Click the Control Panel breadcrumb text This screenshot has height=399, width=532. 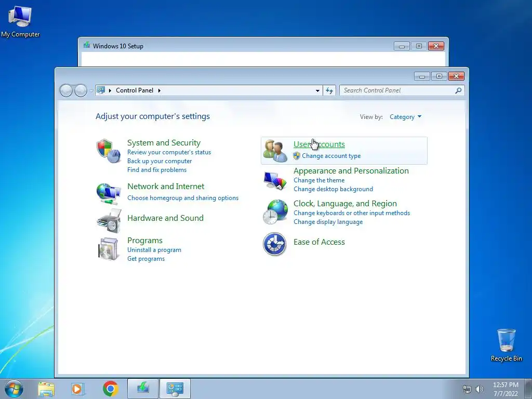point(135,90)
